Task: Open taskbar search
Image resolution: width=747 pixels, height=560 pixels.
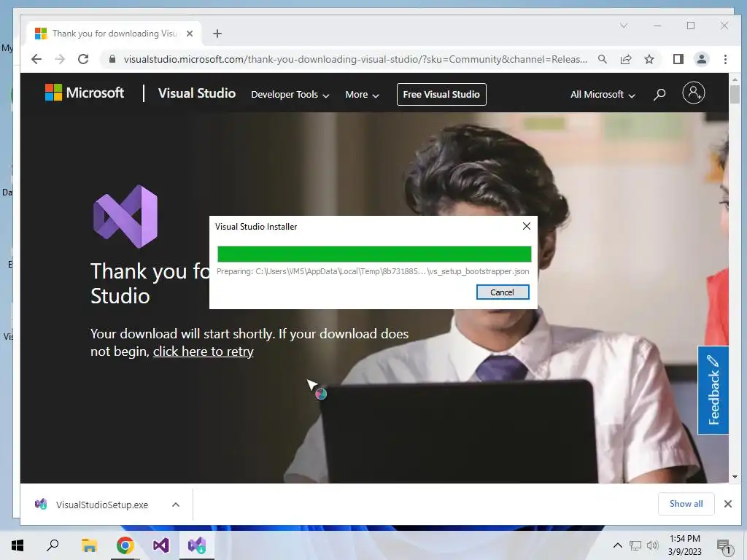Action: pos(53,545)
